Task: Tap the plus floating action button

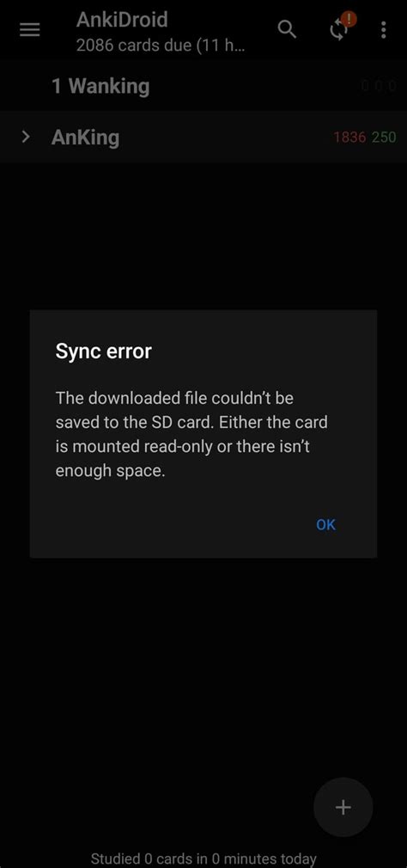Action: coord(343,807)
